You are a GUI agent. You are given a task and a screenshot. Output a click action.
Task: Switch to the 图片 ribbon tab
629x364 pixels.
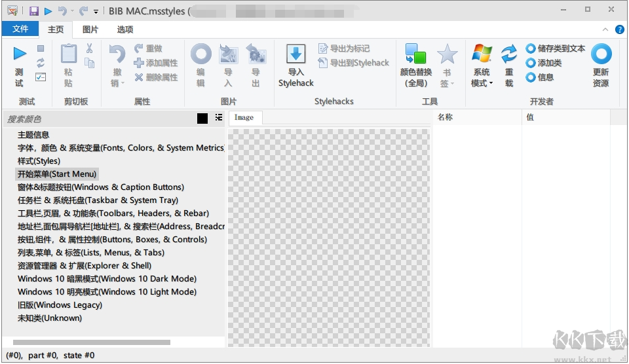tap(90, 29)
